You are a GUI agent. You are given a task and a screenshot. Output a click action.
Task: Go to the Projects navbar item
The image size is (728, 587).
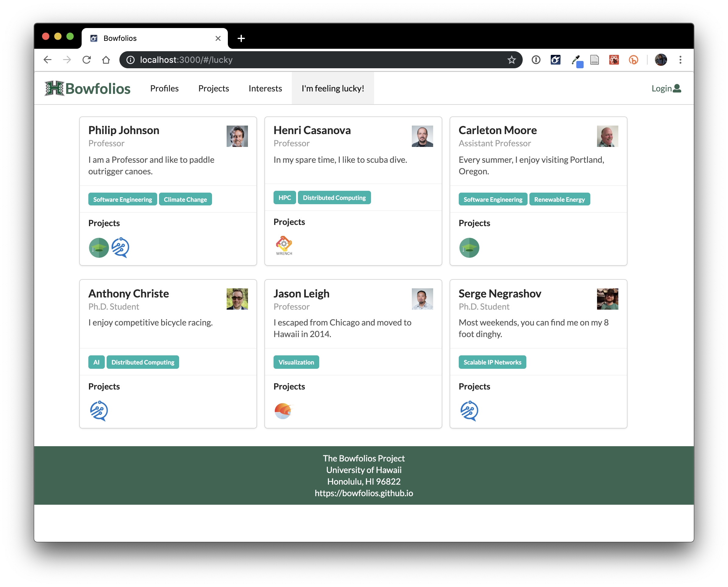click(214, 88)
